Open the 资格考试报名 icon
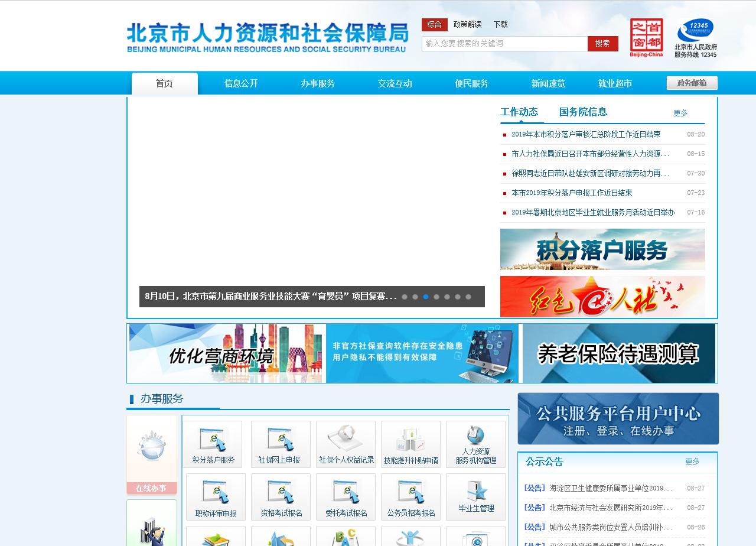Viewport: 756px width, 546px height. point(281,496)
